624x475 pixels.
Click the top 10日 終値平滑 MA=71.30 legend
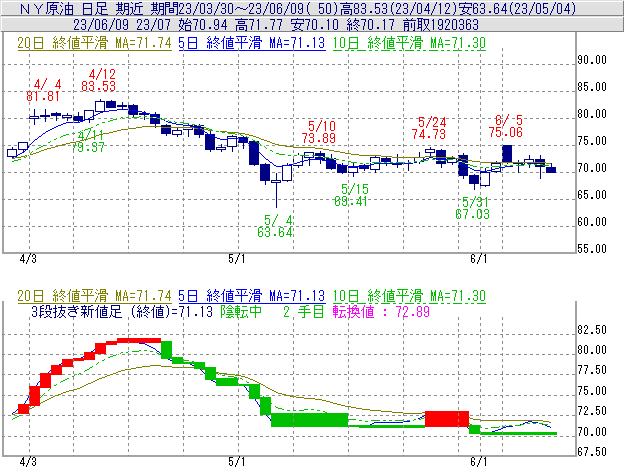coord(409,43)
